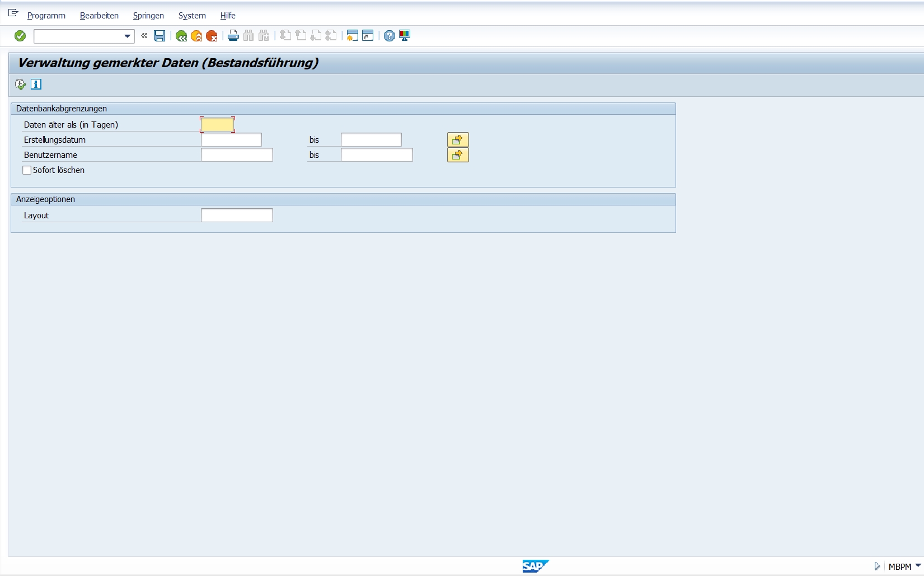Image resolution: width=924 pixels, height=576 pixels.
Task: Click the blue Program Documentation info icon
Action: coord(36,85)
